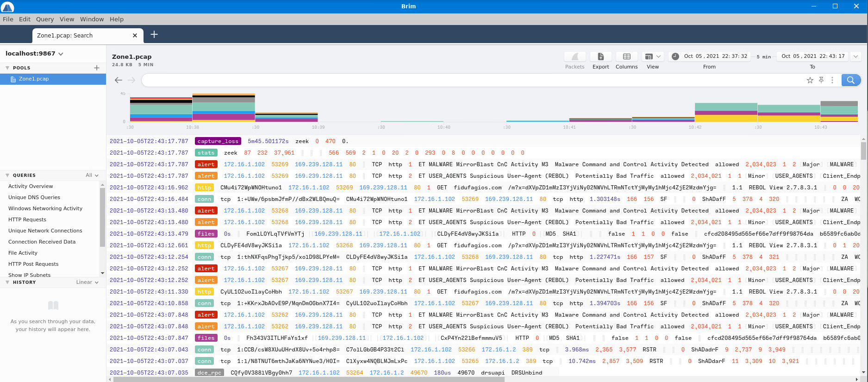Screen dimensions: 868x382
Task: Open a new tab with plus icon
Action: tap(154, 34)
